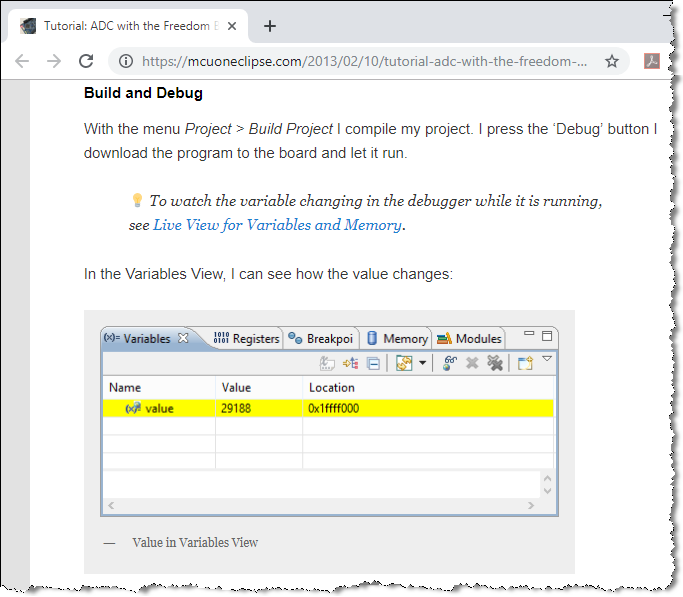This screenshot has height=597, width=683.
Task: Click the Remove Selected Global icon
Action: (x=472, y=363)
